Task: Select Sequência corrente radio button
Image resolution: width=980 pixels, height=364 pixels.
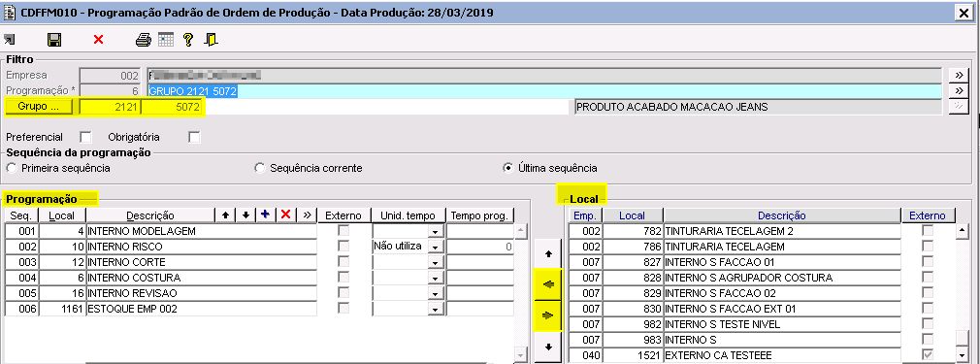Action: click(x=260, y=168)
